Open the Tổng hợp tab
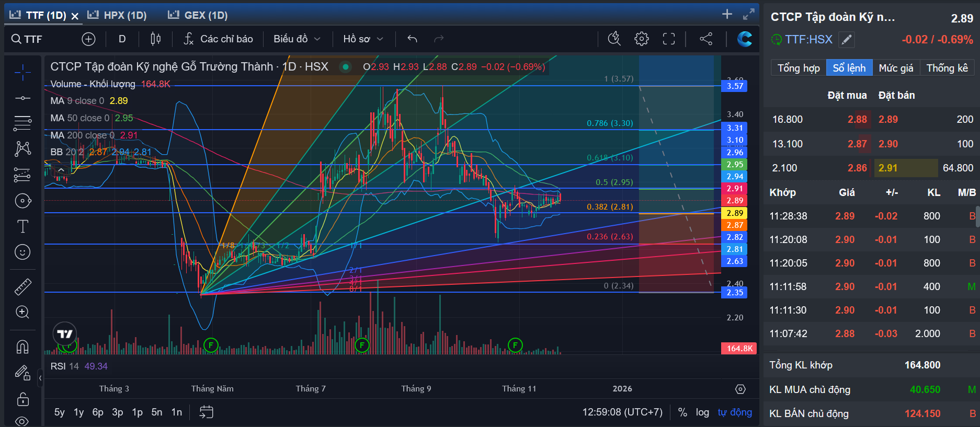The image size is (980, 427). [799, 68]
